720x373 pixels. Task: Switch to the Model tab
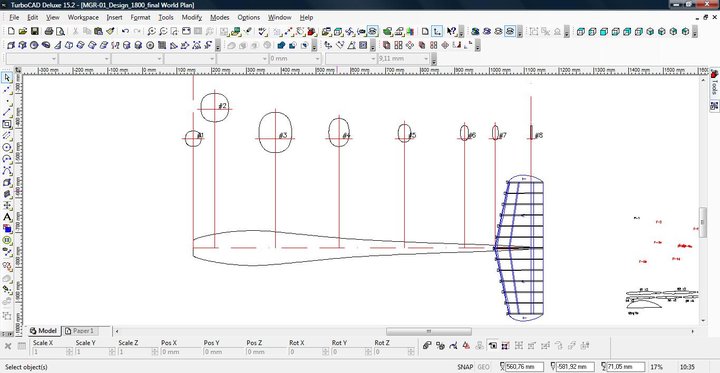coord(43,331)
